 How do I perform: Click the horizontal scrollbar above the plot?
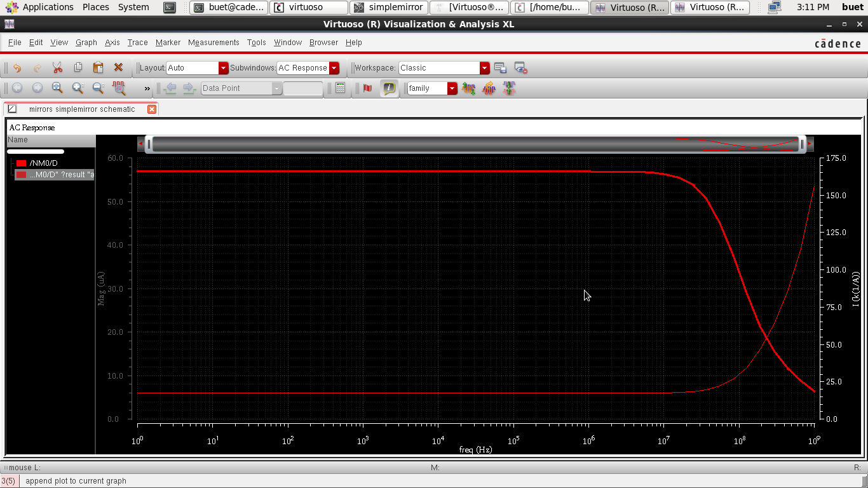pos(473,144)
